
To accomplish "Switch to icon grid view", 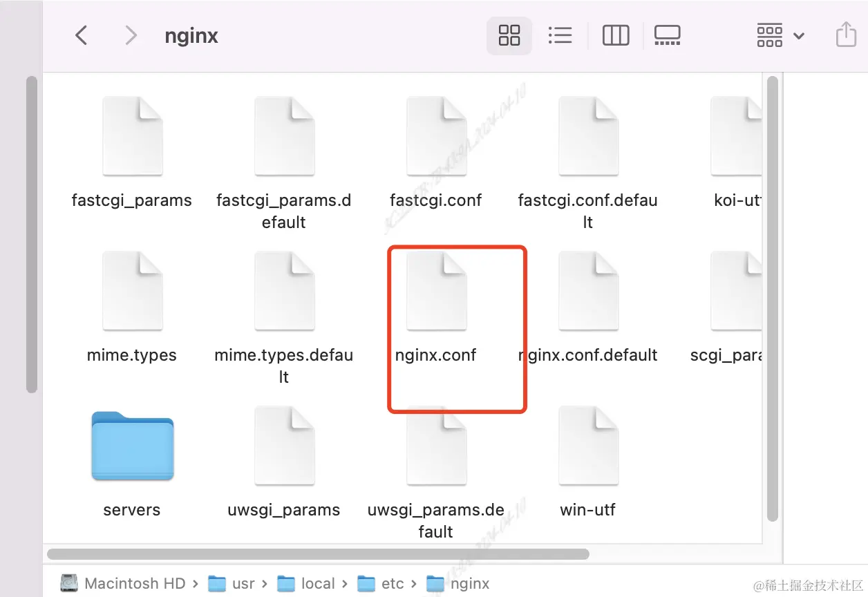I will 509,35.
